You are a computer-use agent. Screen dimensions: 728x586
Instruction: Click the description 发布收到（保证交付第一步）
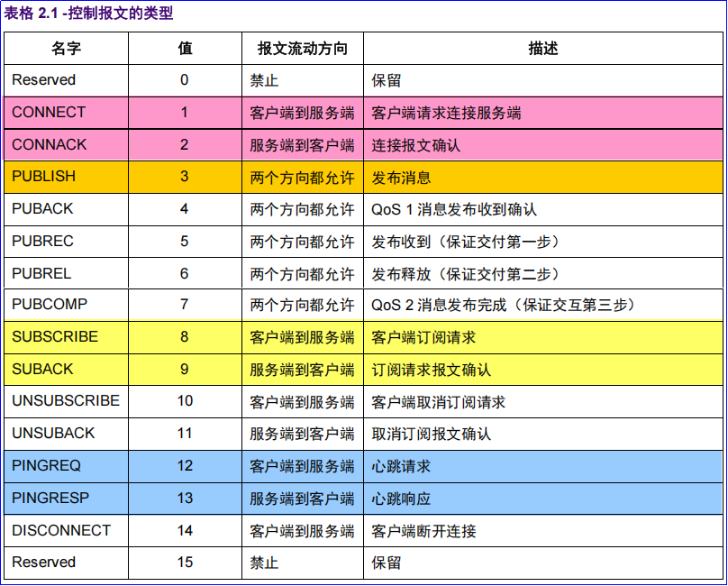468,243
